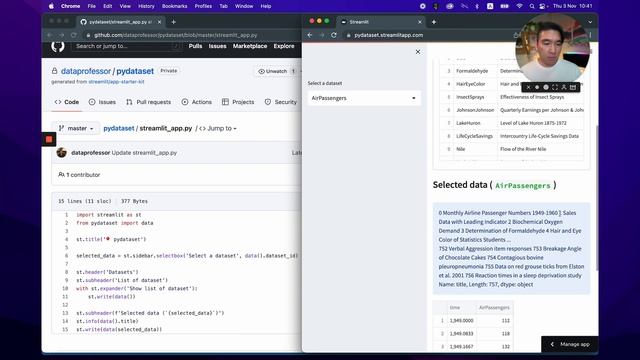Open 'Update streamlit_app.py' commit message
This screenshot has width=640, height=360.
(144, 153)
